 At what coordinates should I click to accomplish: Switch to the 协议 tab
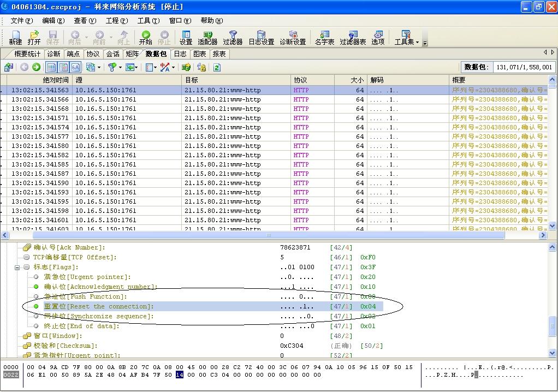93,54
